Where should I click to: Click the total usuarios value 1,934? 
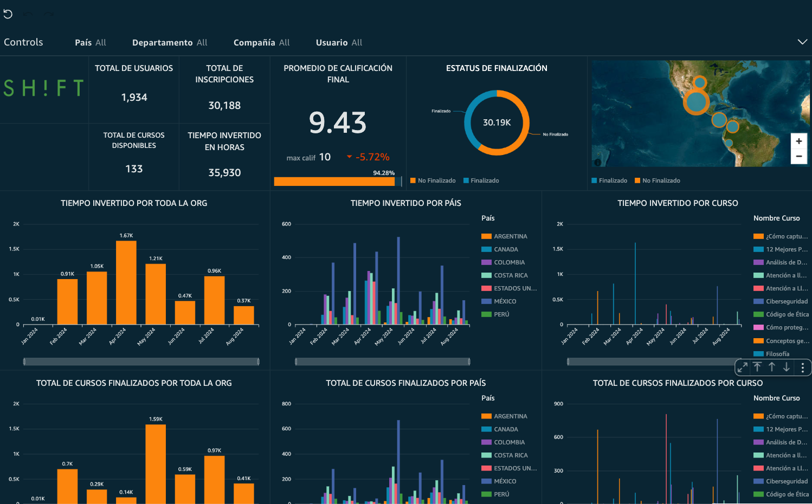point(134,98)
